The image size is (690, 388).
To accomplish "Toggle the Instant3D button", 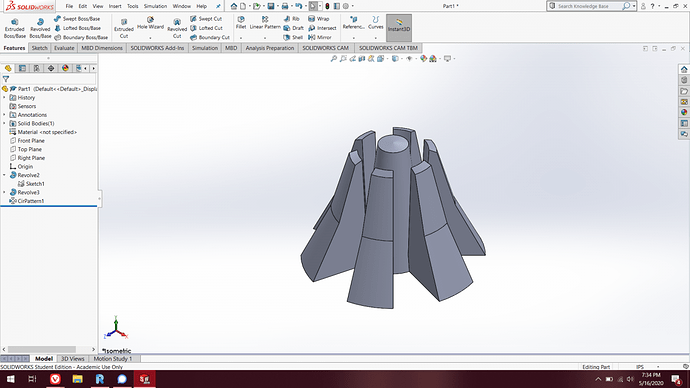I will click(x=399, y=28).
